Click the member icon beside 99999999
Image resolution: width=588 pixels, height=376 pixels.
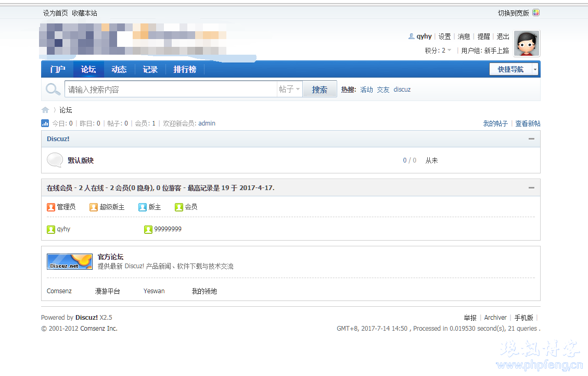[x=148, y=229]
